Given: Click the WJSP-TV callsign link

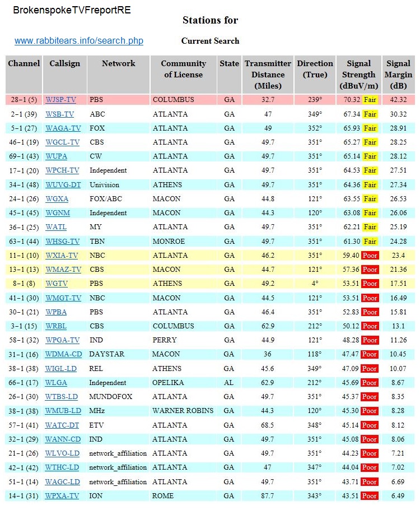Looking at the screenshot, I should coord(60,100).
